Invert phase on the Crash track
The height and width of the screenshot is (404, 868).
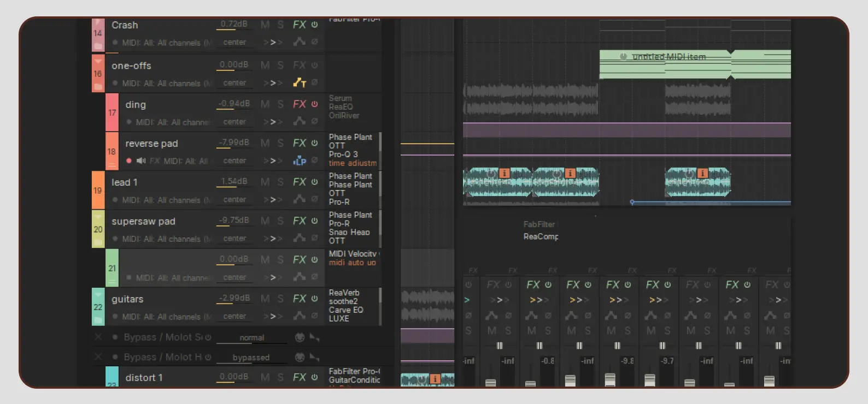[315, 41]
